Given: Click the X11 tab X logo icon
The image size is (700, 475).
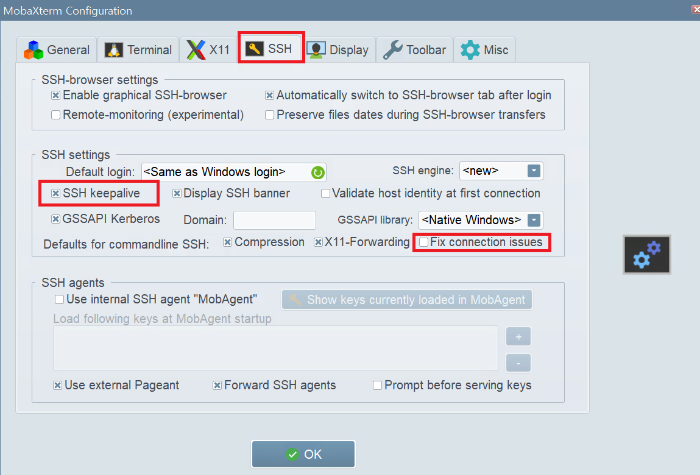Looking at the screenshot, I should (x=196, y=50).
